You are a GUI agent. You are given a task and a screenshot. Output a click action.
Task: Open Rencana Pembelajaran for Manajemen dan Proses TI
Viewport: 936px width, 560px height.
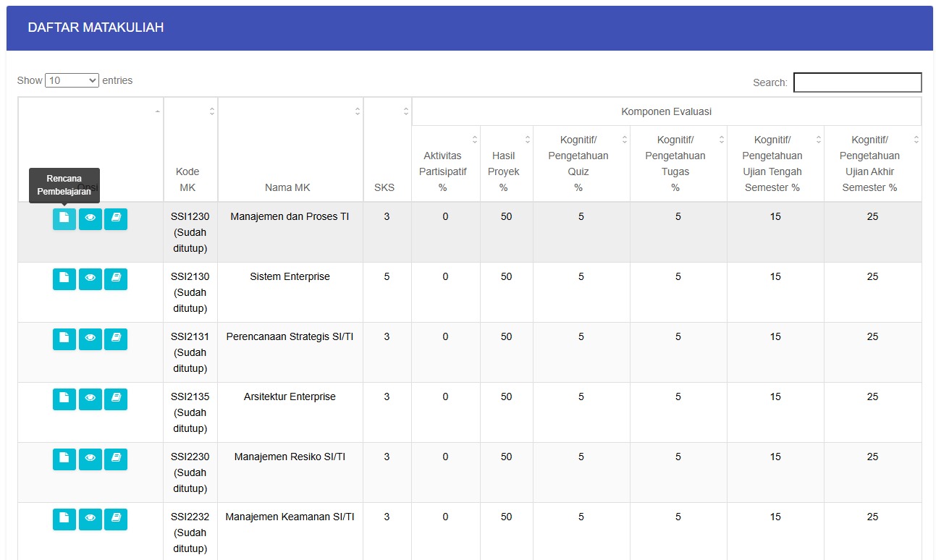(64, 219)
